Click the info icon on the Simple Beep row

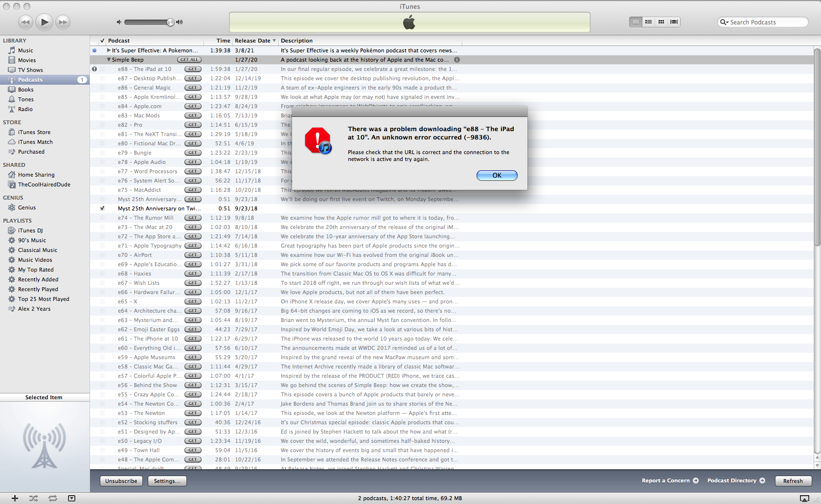457,60
